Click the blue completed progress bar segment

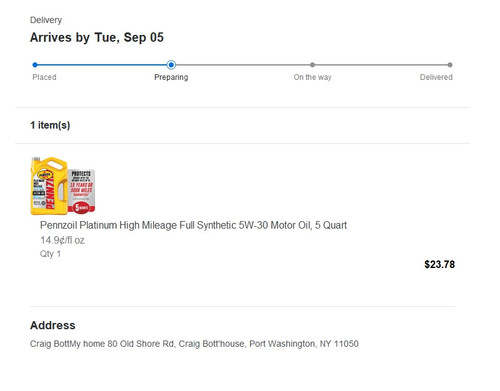(102, 65)
